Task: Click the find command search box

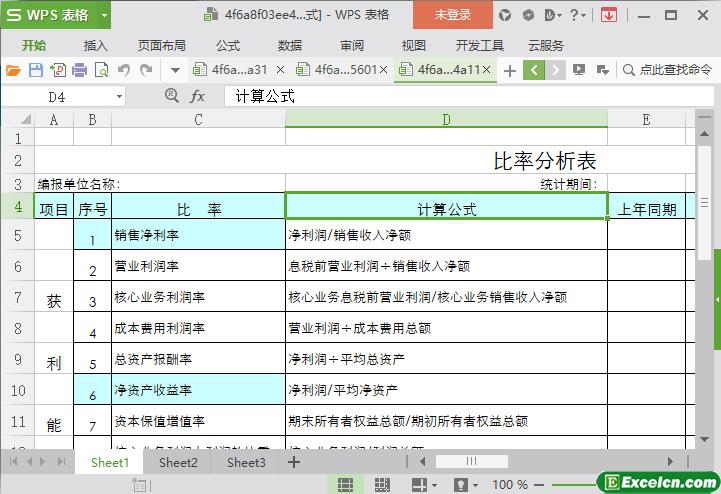Action: click(667, 70)
